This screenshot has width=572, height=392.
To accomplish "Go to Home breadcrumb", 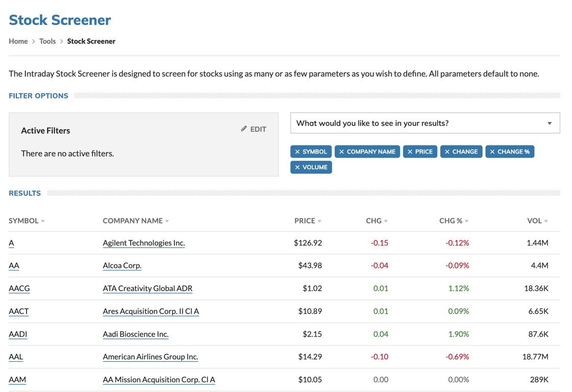I will coord(18,41).
